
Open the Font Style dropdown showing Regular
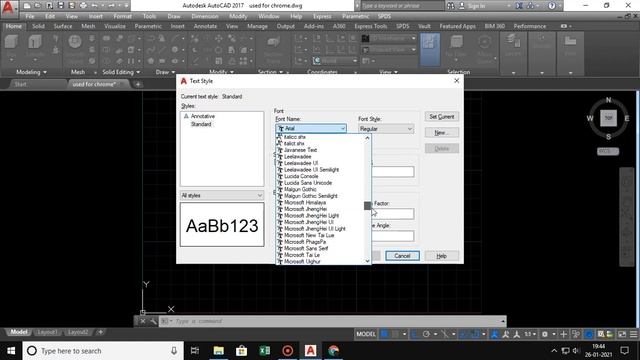point(386,129)
